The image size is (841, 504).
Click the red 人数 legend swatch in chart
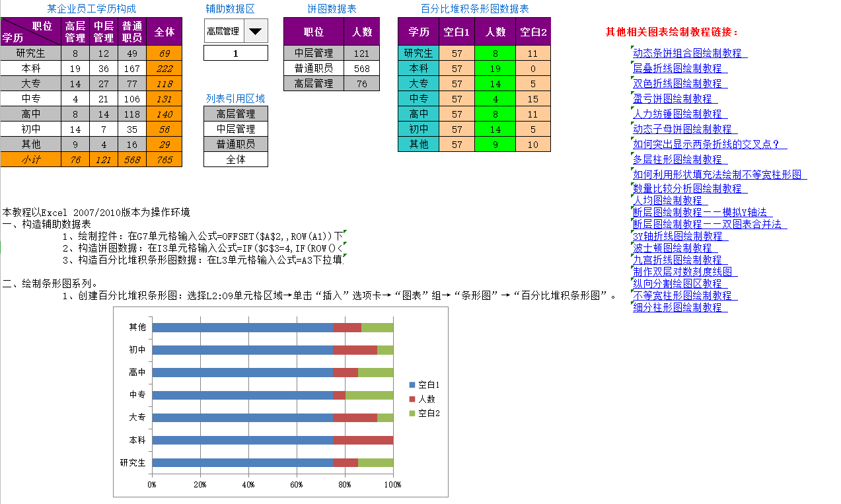tap(412, 399)
